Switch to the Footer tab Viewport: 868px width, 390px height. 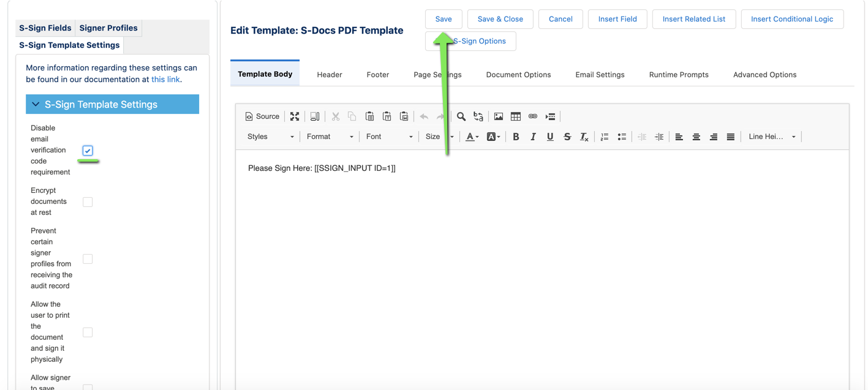pyautogui.click(x=378, y=75)
